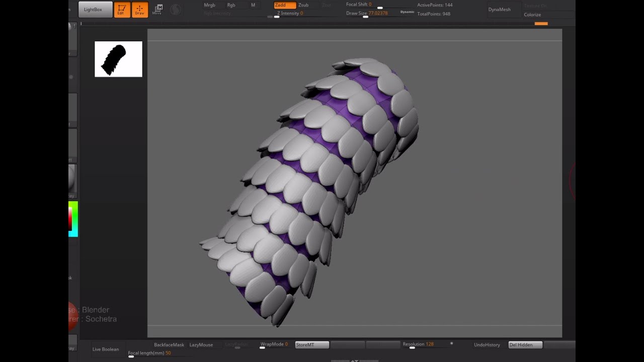Enable BackfaceMask option
Image resolution: width=644 pixels, height=362 pixels.
pyautogui.click(x=169, y=345)
